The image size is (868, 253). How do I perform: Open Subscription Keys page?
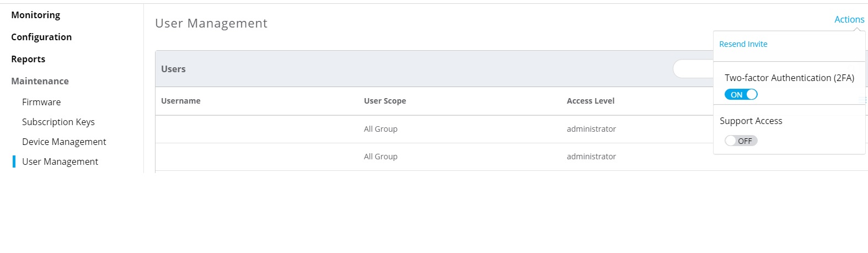tap(58, 122)
